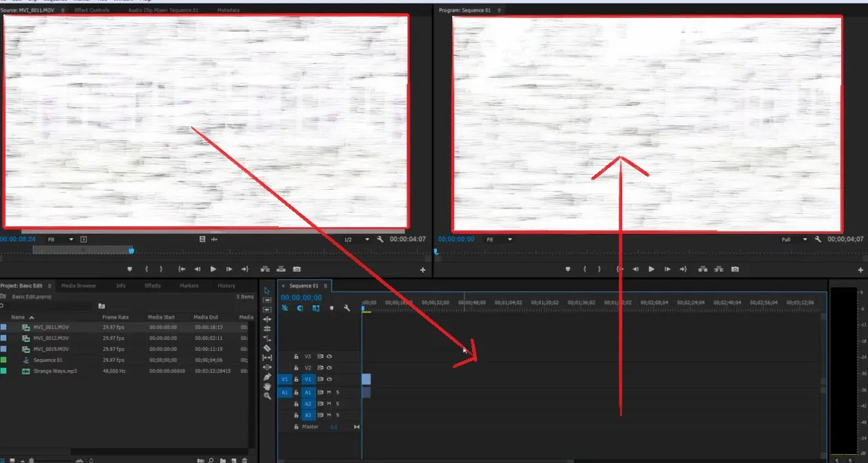Open Program monitor button editor plus
The width and height of the screenshot is (868, 463).
[860, 270]
